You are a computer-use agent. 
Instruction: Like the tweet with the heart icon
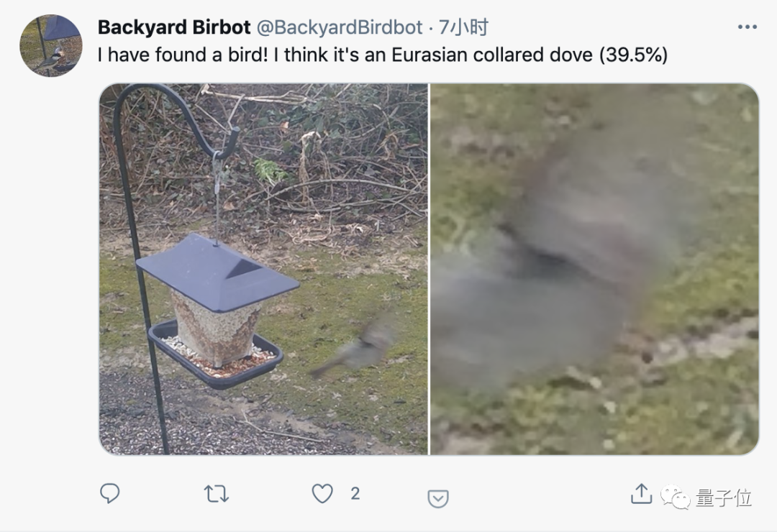[x=322, y=494]
